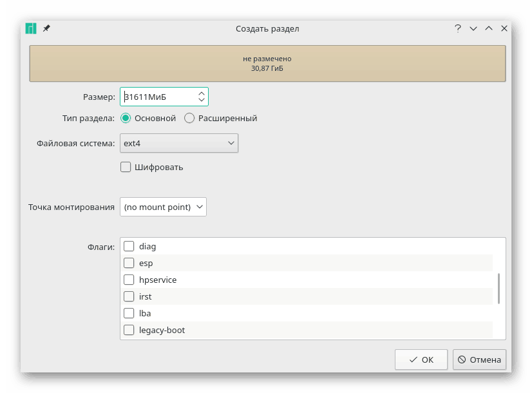The height and width of the screenshot is (393, 532).
Task: Confirm with the OK button
Action: [422, 359]
